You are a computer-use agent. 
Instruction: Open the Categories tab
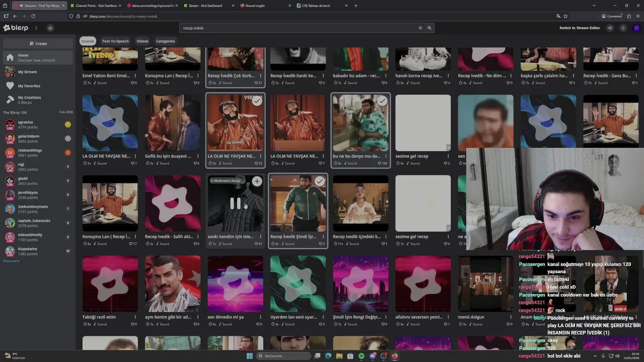tap(165, 41)
